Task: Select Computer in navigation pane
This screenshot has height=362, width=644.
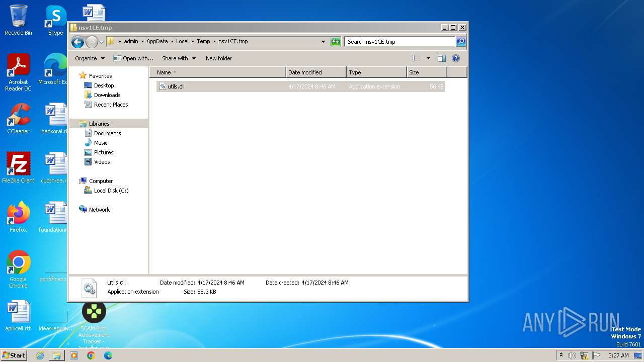Action: point(101,181)
